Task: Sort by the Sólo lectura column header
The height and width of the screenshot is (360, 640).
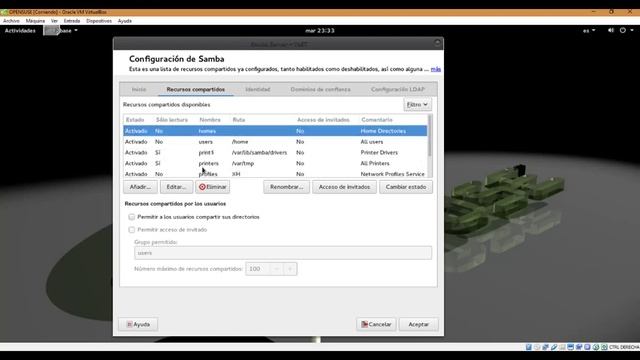Action: [172, 120]
